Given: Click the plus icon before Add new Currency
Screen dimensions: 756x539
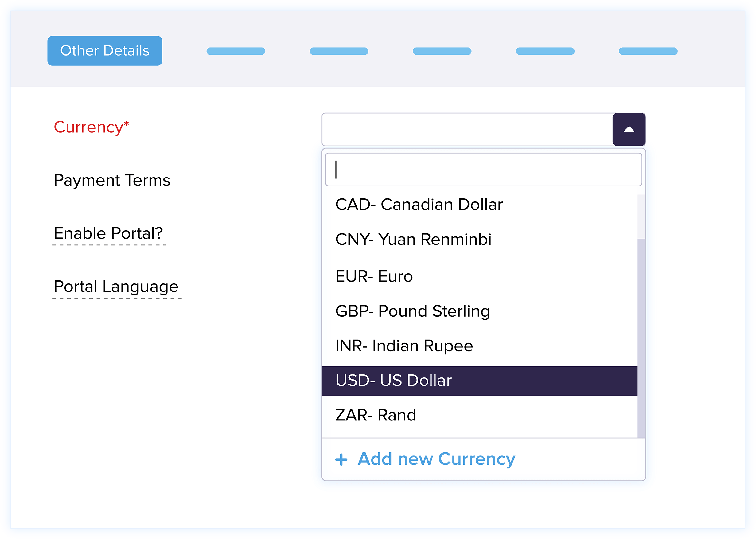Looking at the screenshot, I should tap(341, 459).
